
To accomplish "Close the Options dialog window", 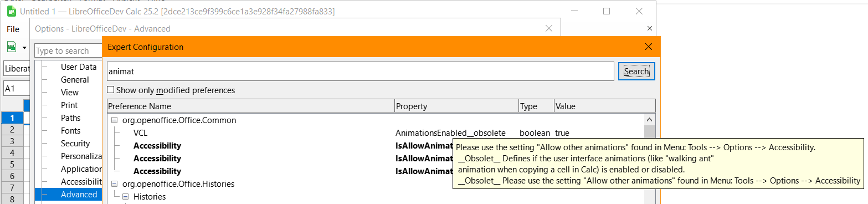I will pyautogui.click(x=548, y=28).
